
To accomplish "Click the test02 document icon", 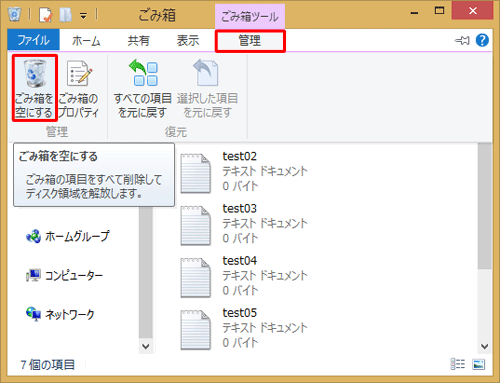I will pyautogui.click(x=196, y=173).
